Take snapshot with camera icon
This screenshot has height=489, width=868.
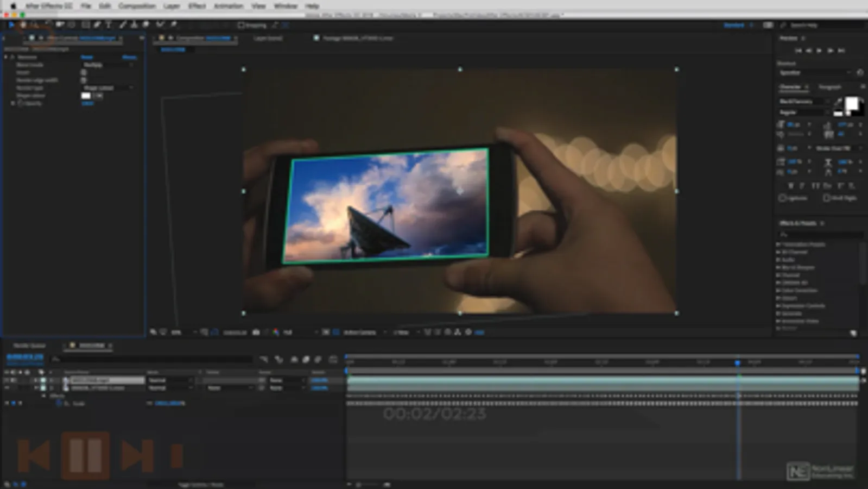(256, 332)
